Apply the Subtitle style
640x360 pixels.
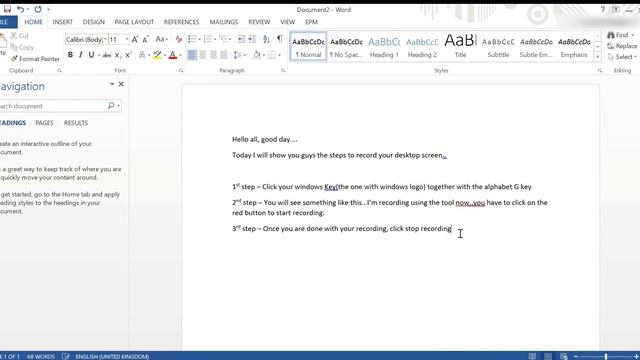coord(498,47)
